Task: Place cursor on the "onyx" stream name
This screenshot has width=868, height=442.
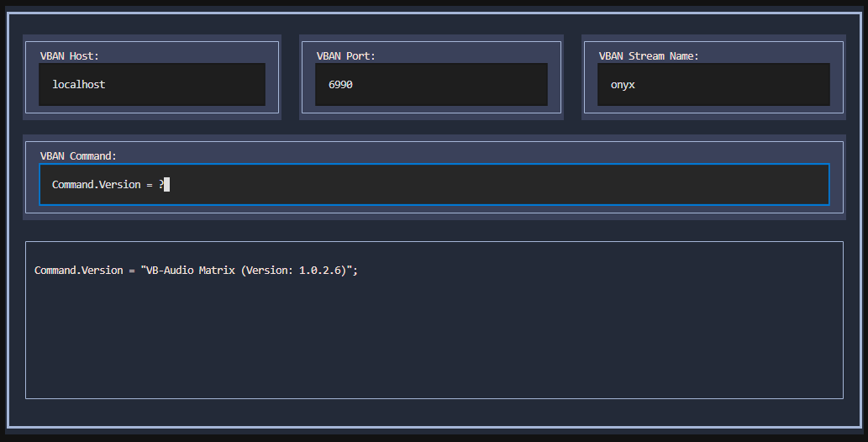Action: pos(623,85)
